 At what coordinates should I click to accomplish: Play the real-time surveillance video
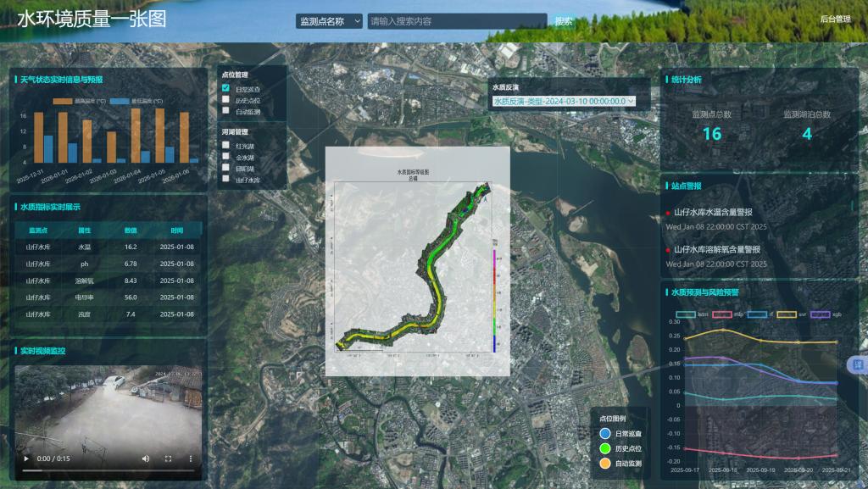click(27, 458)
